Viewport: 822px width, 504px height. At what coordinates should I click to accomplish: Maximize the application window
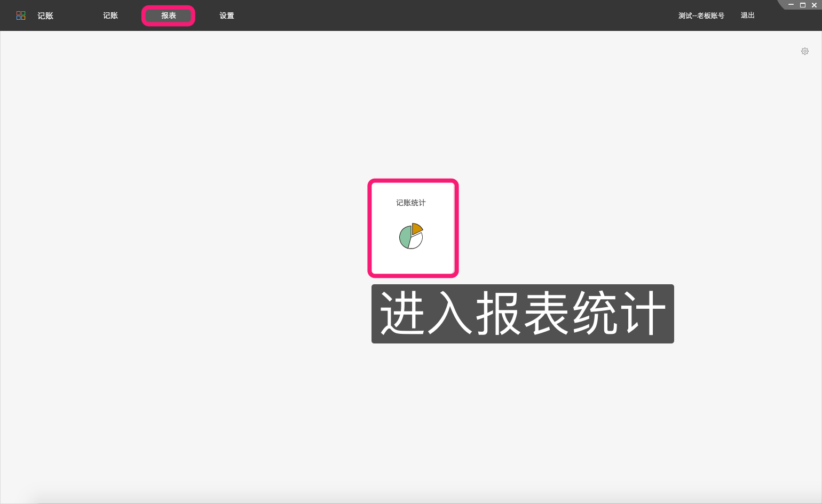(803, 5)
